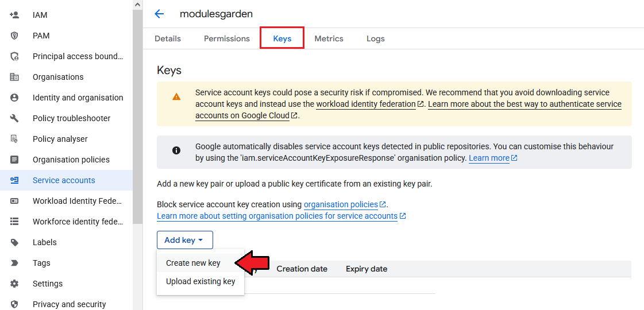Click the back arrow beside modulesgarden
Screen dimensions: 644x310
(159, 14)
